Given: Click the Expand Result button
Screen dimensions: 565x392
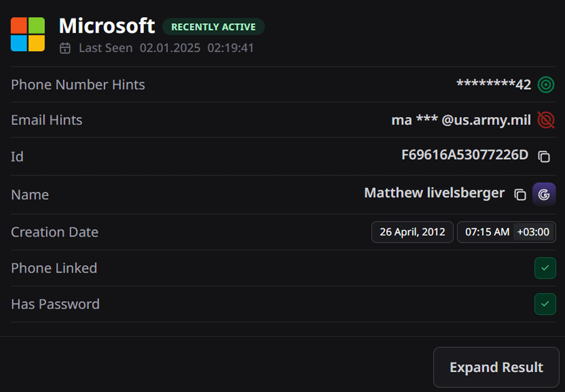Looking at the screenshot, I should (496, 367).
